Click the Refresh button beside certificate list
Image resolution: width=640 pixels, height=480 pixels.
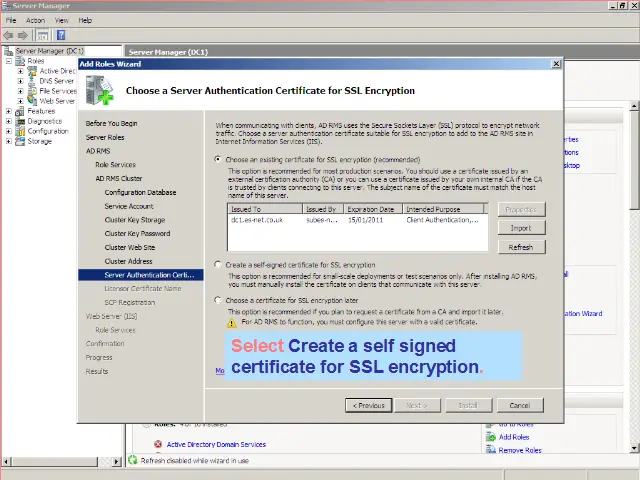(521, 247)
